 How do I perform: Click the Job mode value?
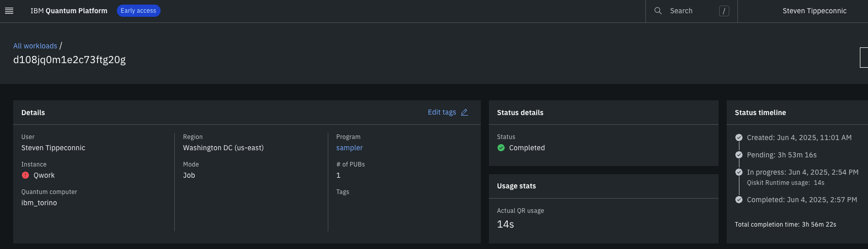[x=189, y=175]
